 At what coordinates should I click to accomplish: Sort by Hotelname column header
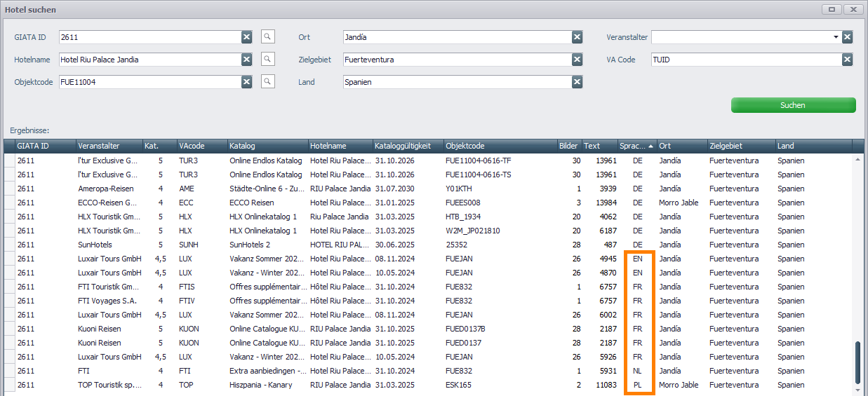point(341,146)
